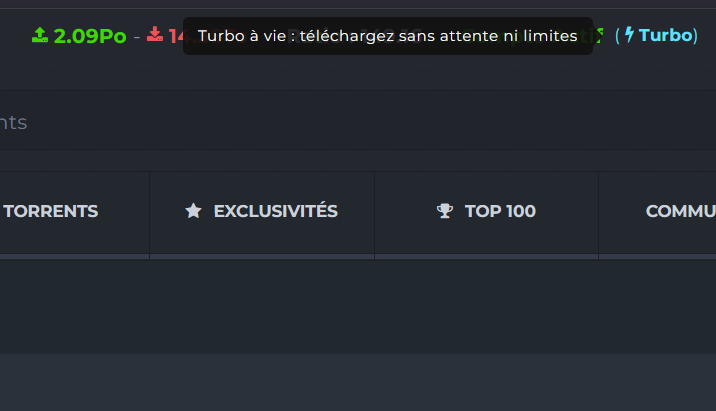The width and height of the screenshot is (716, 411).
Task: Go to the Exclusivités section
Action: click(x=275, y=211)
